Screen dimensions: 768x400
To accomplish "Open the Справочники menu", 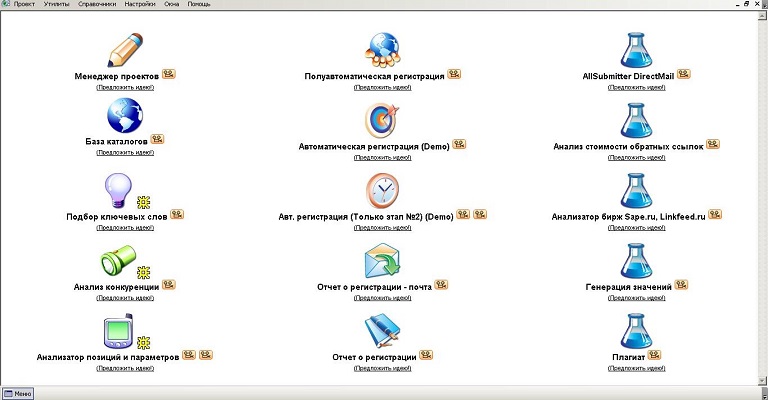I will coord(97,4).
